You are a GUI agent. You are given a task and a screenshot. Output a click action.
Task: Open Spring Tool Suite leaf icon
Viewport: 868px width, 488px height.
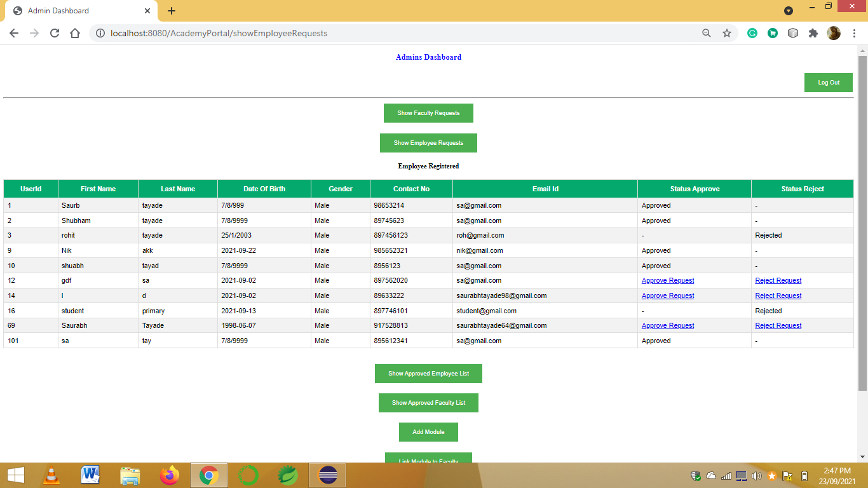288,475
